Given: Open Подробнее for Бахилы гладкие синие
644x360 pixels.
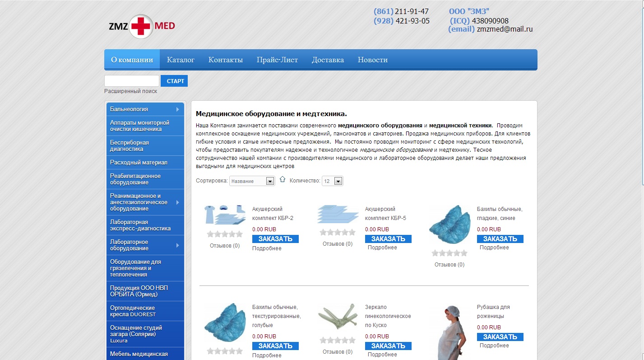Looking at the screenshot, I should (494, 248).
